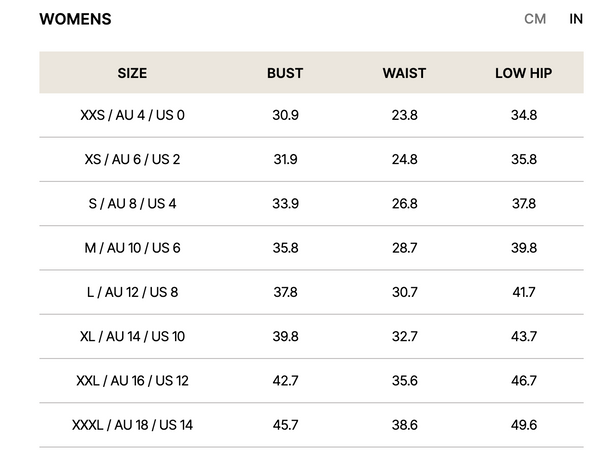
Task: Select the WAIST column header
Action: (404, 73)
